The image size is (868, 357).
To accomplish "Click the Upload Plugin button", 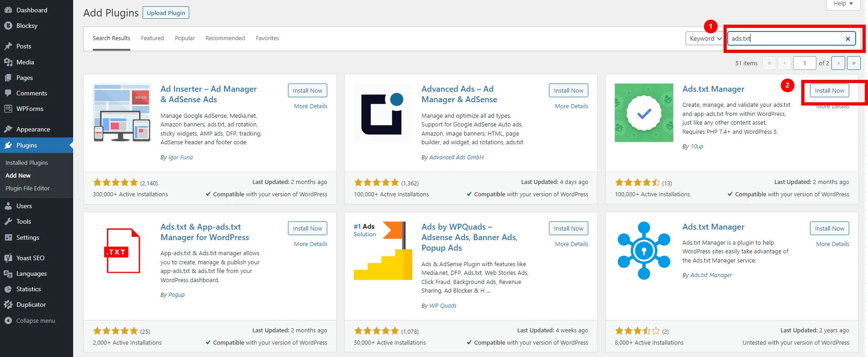I will (x=166, y=13).
